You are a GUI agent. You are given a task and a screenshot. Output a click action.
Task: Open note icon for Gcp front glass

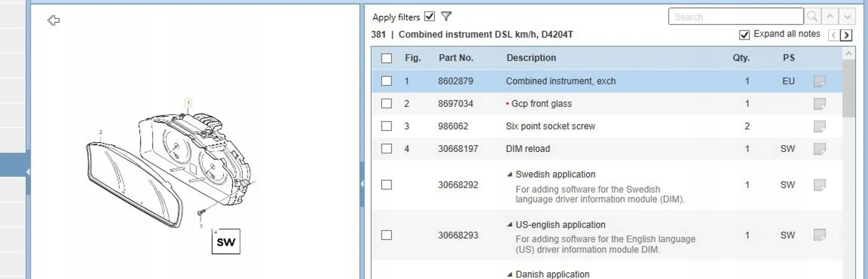tap(819, 104)
